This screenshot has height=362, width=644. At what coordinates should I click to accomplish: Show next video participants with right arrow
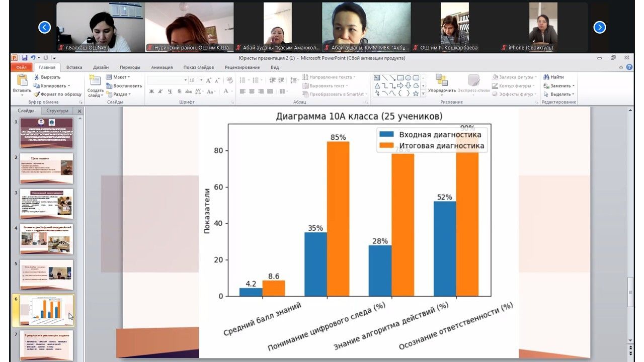click(x=599, y=27)
